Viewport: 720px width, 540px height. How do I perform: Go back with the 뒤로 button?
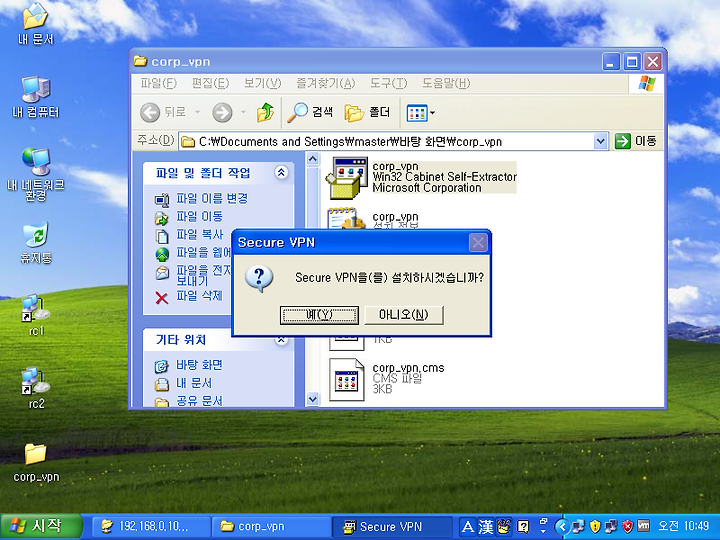click(x=163, y=112)
